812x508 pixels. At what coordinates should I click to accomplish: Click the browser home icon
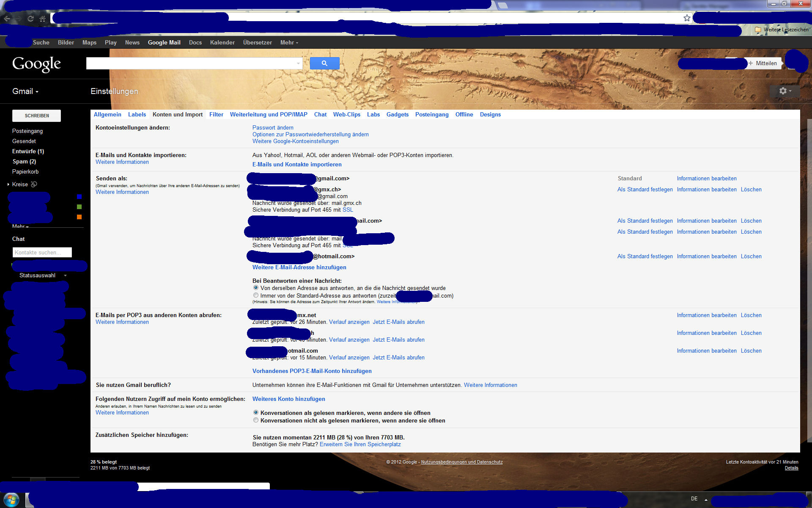(x=42, y=18)
